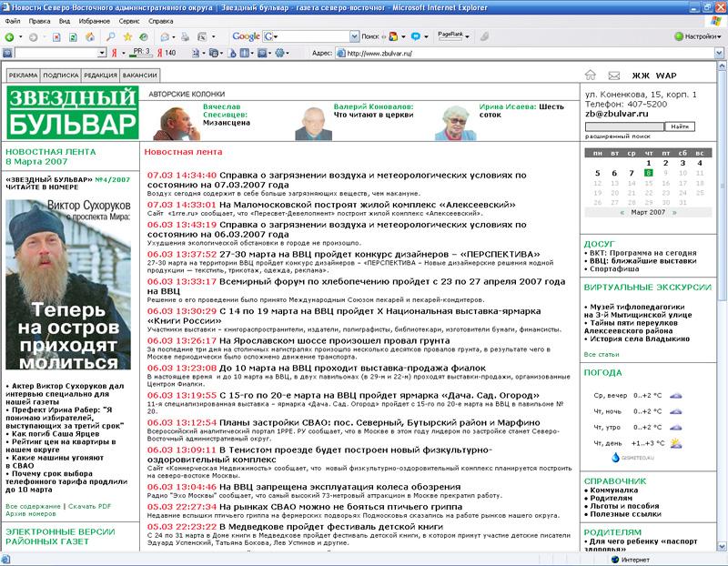Click the site envelope icon next to ЖЖ
The height and width of the screenshot is (566, 728).
click(x=614, y=76)
